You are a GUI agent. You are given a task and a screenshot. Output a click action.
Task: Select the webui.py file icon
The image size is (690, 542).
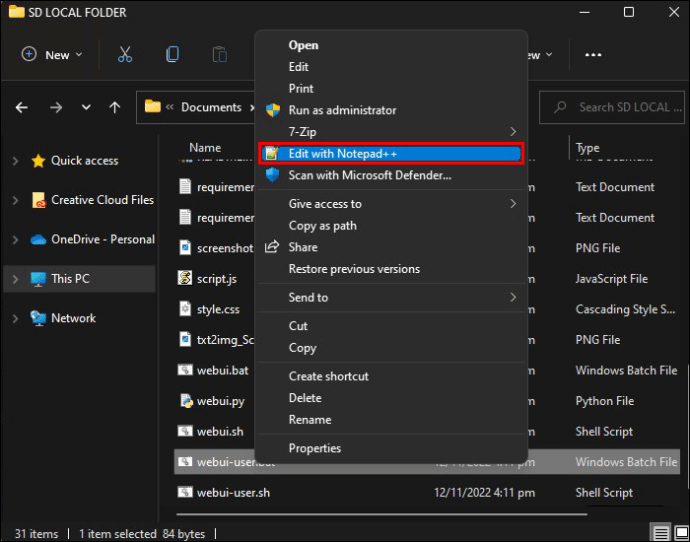tap(185, 401)
